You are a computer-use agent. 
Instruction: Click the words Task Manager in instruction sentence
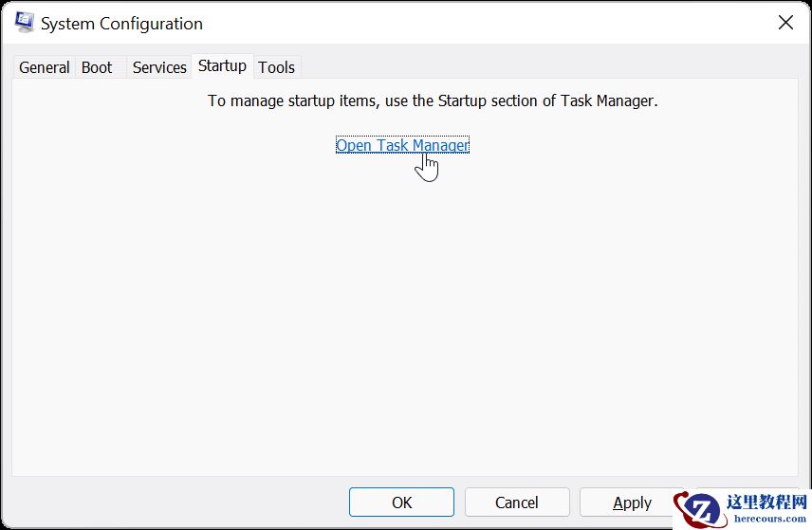click(613, 101)
